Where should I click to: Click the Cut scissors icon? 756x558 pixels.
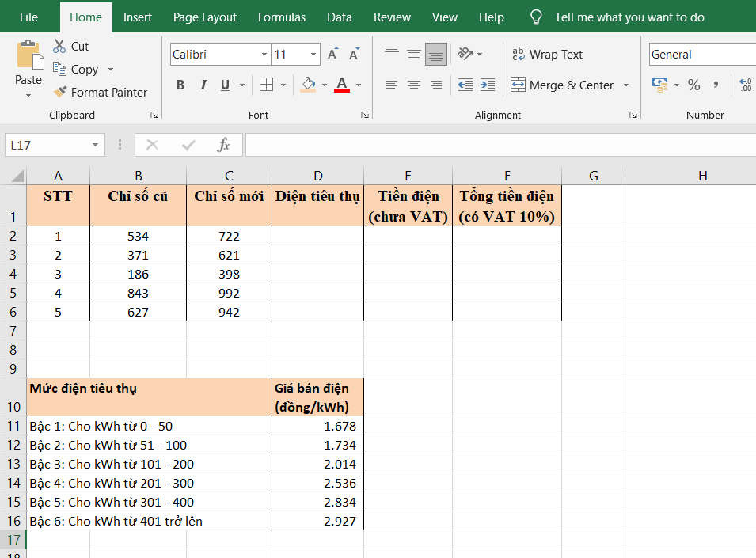pyautogui.click(x=59, y=47)
